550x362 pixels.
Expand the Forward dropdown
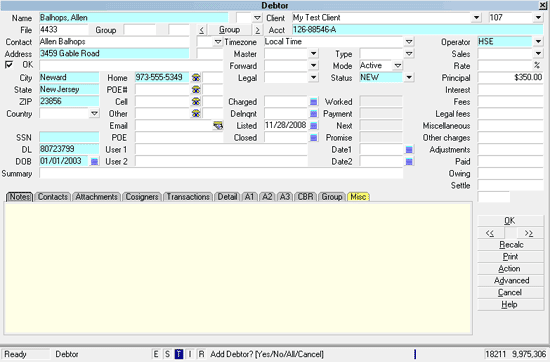[314, 66]
